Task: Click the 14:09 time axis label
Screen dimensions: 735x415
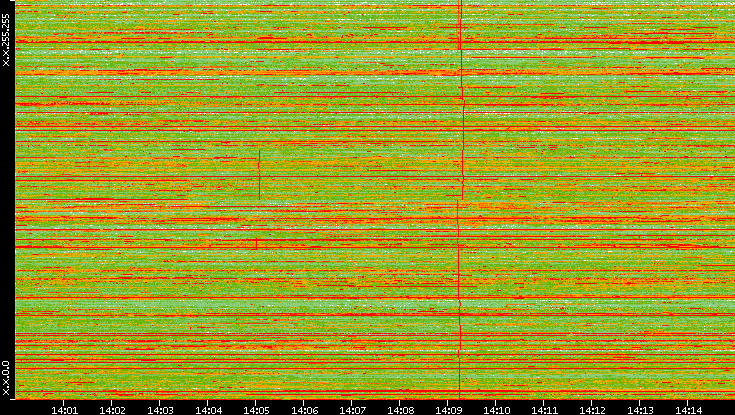Action: pyautogui.click(x=448, y=410)
